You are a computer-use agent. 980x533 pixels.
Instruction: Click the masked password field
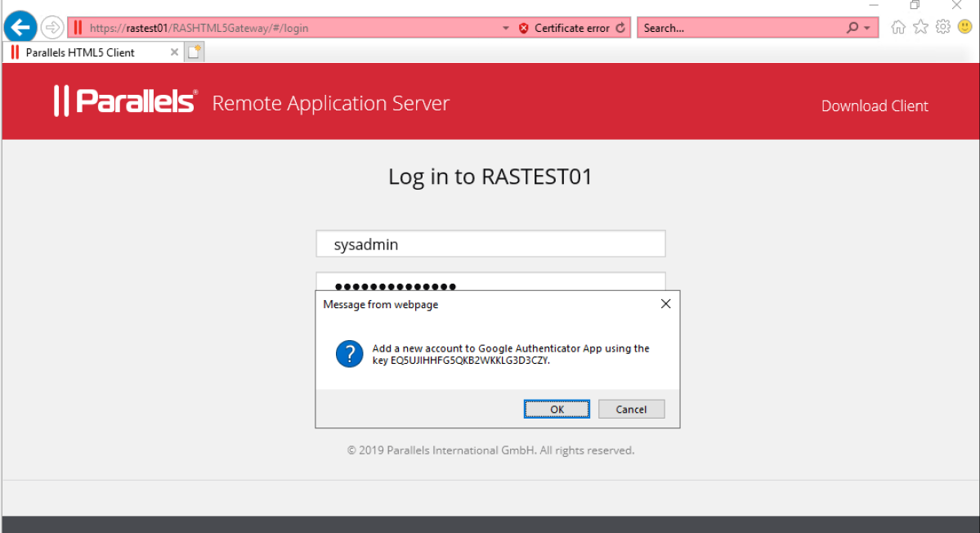click(x=490, y=281)
